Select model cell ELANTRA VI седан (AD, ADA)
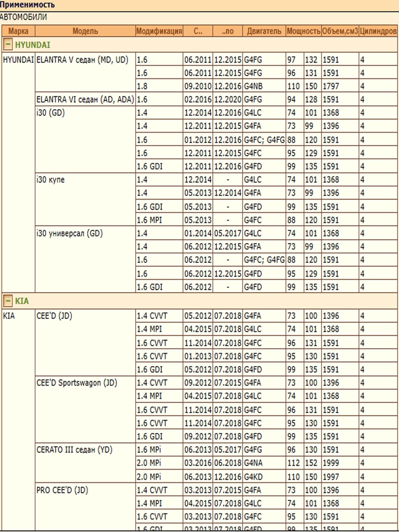Image resolution: width=399 pixels, height=532 pixels. pyautogui.click(x=85, y=99)
